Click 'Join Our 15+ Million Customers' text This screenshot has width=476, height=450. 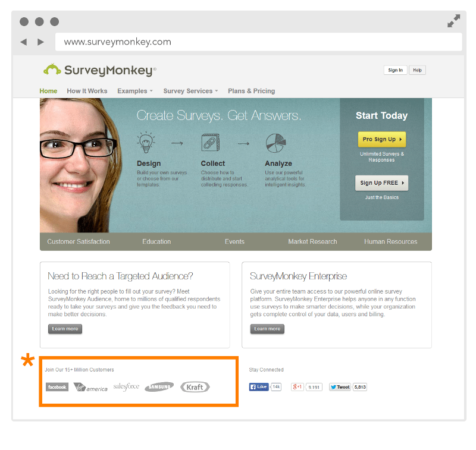(x=80, y=370)
